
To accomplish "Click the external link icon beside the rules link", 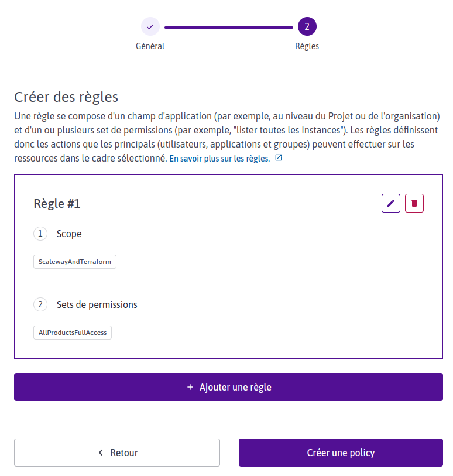I will 279,158.
